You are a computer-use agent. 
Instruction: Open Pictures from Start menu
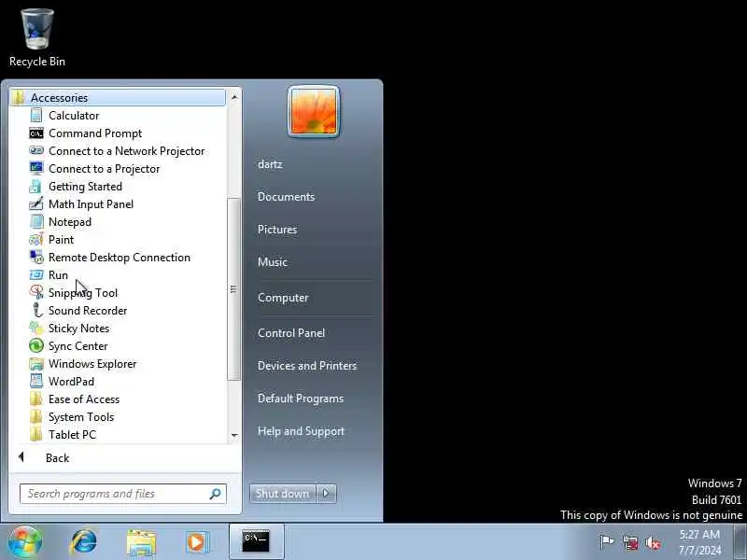click(x=277, y=230)
